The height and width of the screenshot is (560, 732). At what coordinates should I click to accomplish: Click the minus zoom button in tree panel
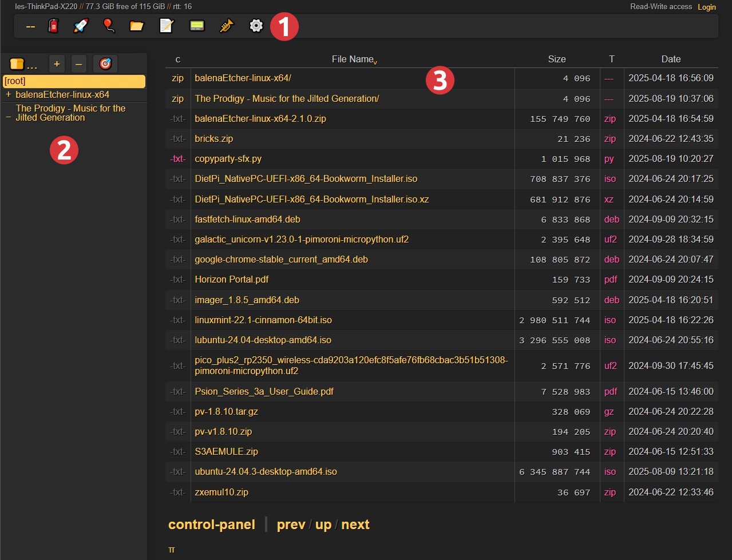click(79, 64)
